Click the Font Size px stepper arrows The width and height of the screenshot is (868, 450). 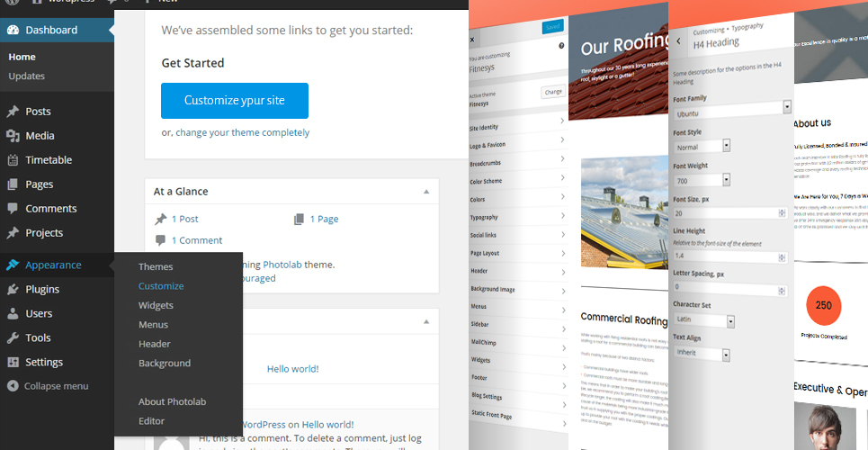coord(782,212)
